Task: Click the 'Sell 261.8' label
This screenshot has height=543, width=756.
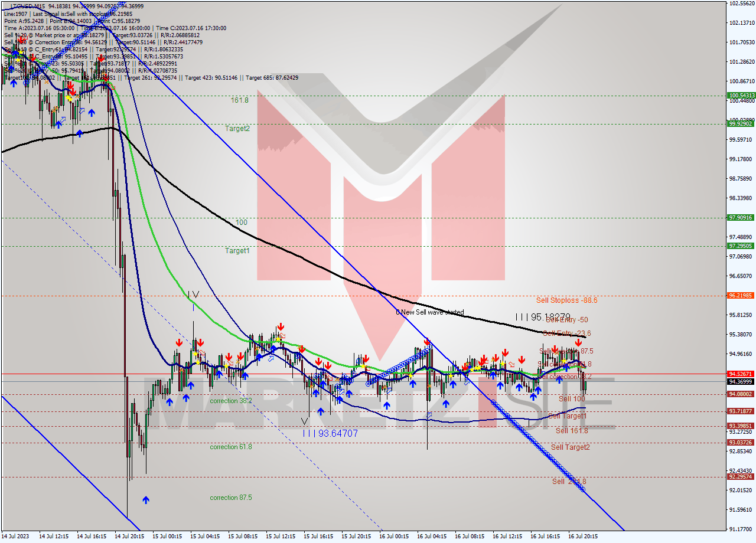Action: click(x=569, y=482)
